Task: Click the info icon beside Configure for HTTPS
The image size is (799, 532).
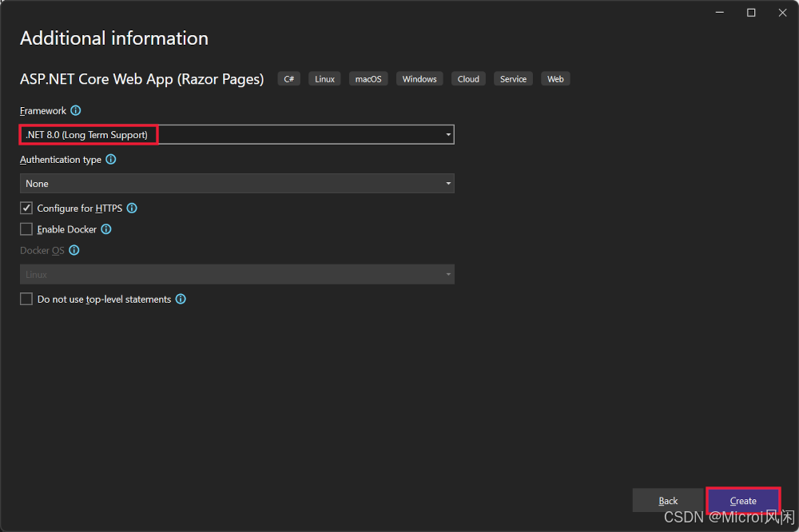Action: 132,208
